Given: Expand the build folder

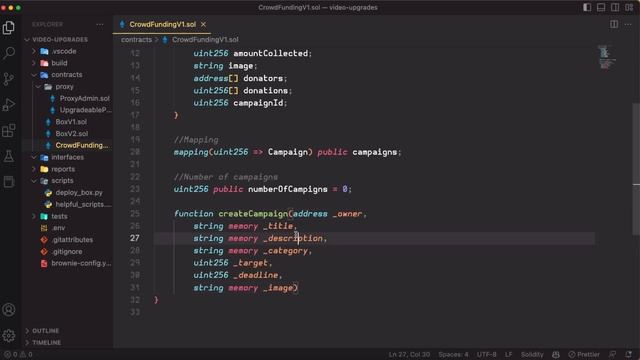Looking at the screenshot, I should coord(59,63).
